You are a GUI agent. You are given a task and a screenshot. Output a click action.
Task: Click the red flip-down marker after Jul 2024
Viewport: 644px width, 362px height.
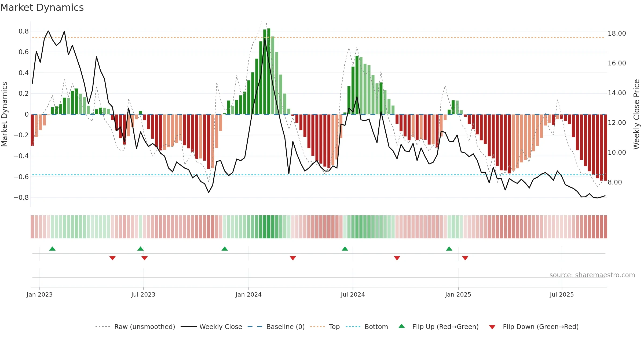tap(397, 258)
